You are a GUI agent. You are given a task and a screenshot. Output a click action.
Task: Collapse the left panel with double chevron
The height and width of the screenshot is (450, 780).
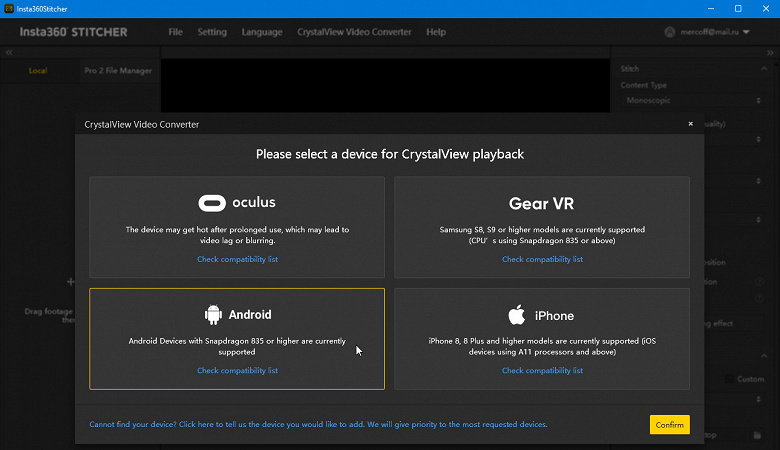pos(9,52)
